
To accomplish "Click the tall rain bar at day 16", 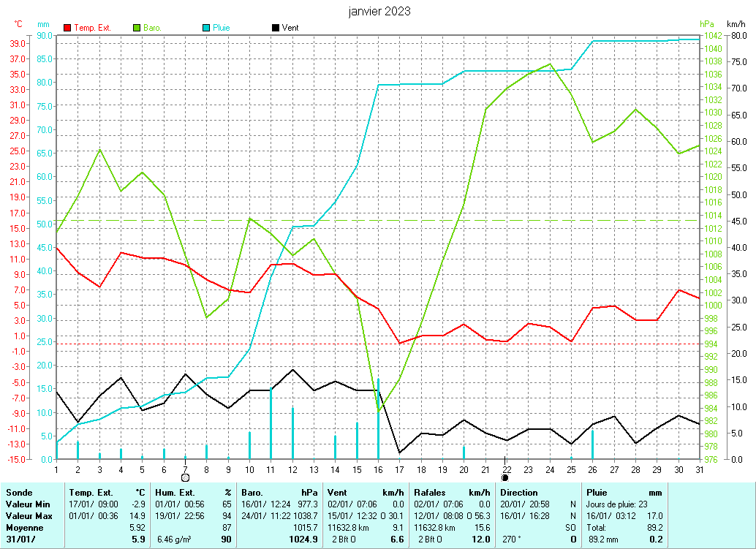I will click(x=378, y=417).
